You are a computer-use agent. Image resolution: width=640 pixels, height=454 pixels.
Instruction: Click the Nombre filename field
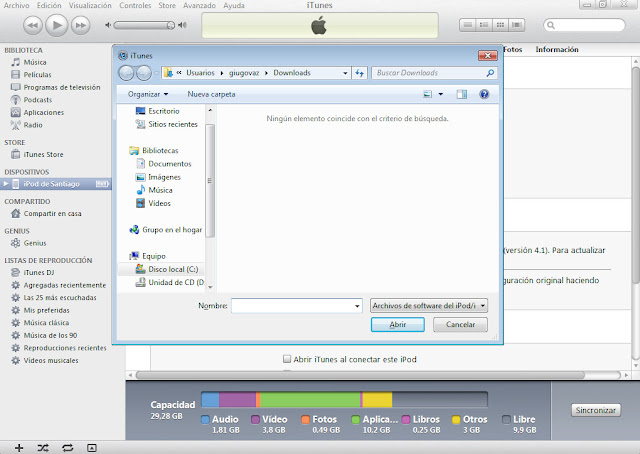297,305
